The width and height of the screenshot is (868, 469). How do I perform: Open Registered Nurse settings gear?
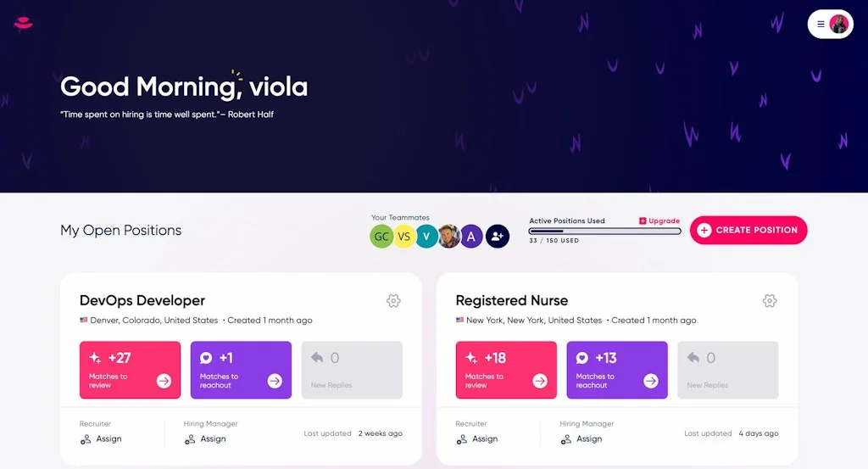[x=770, y=301]
